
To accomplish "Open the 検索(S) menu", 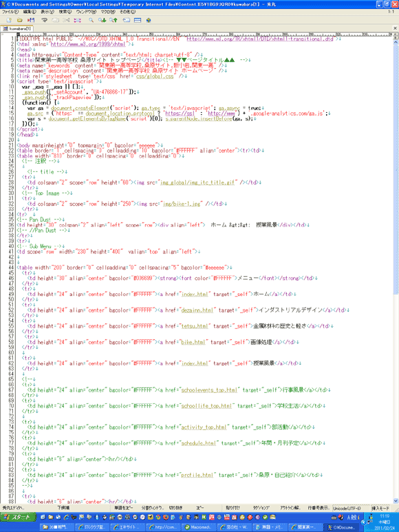I will pos(65,12).
